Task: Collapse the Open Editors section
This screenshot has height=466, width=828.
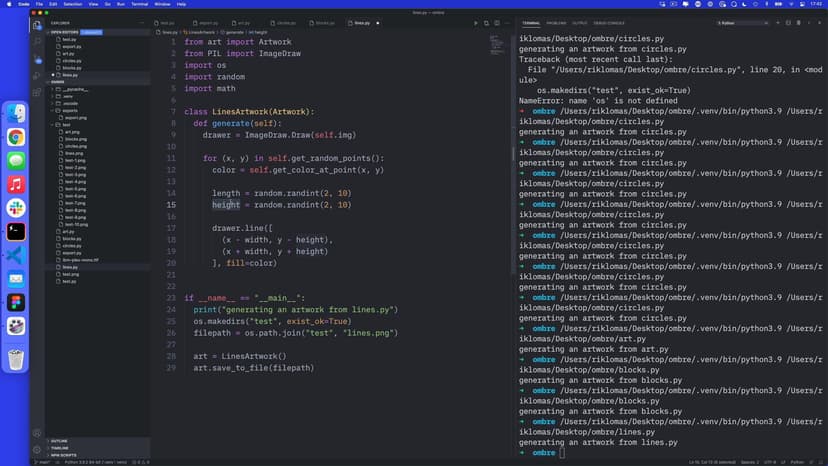Action: [64, 32]
